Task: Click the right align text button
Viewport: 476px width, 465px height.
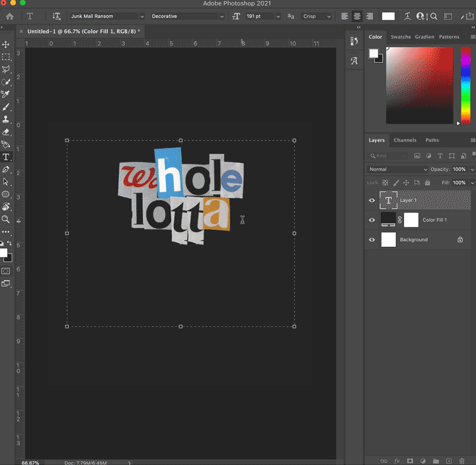Action: point(370,16)
